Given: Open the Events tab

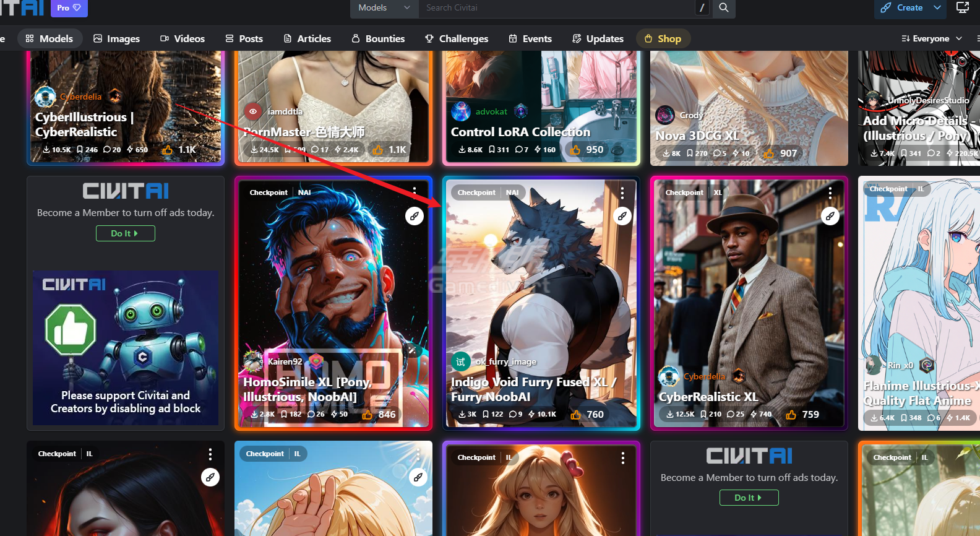Looking at the screenshot, I should [530, 38].
